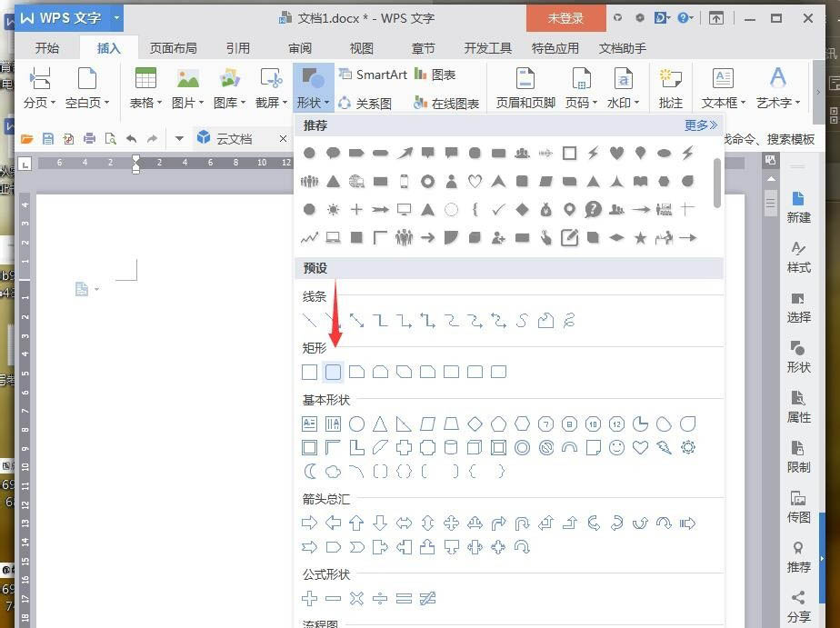Open 页眉和页脚 tool
Screen dimensions: 840x628
[525, 88]
